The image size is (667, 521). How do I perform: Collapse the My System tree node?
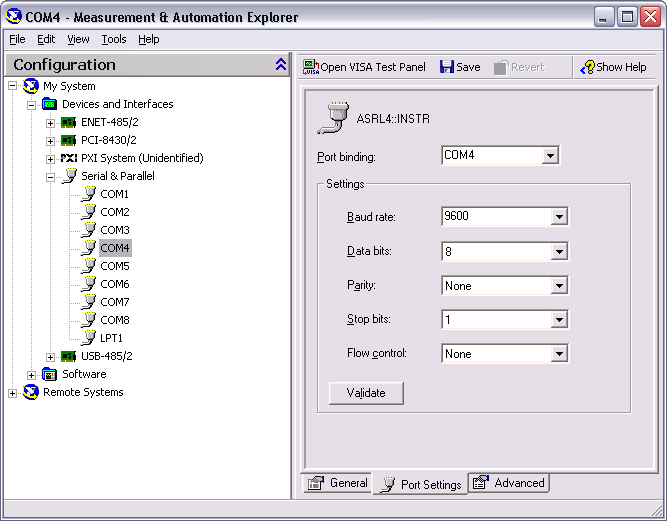(x=12, y=86)
